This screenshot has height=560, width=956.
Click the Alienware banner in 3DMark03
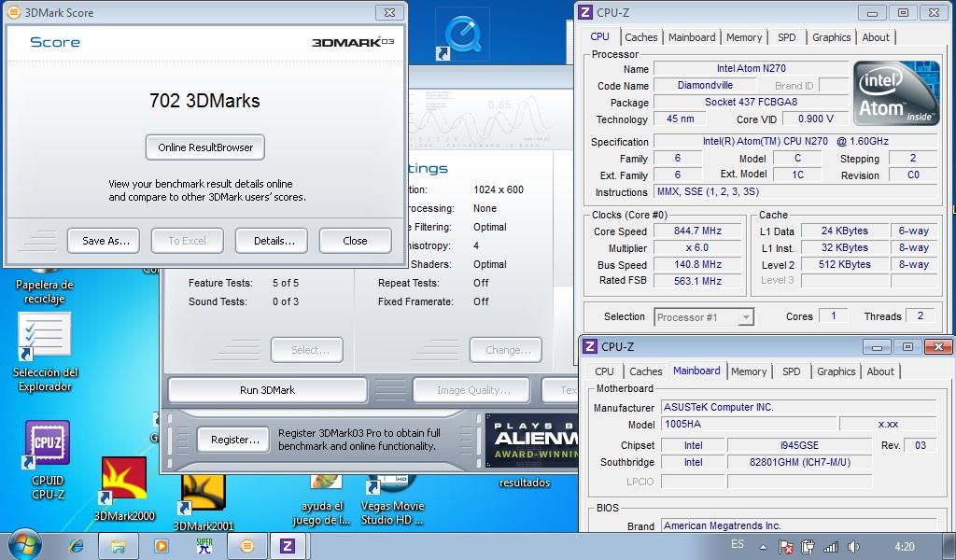pos(531,441)
